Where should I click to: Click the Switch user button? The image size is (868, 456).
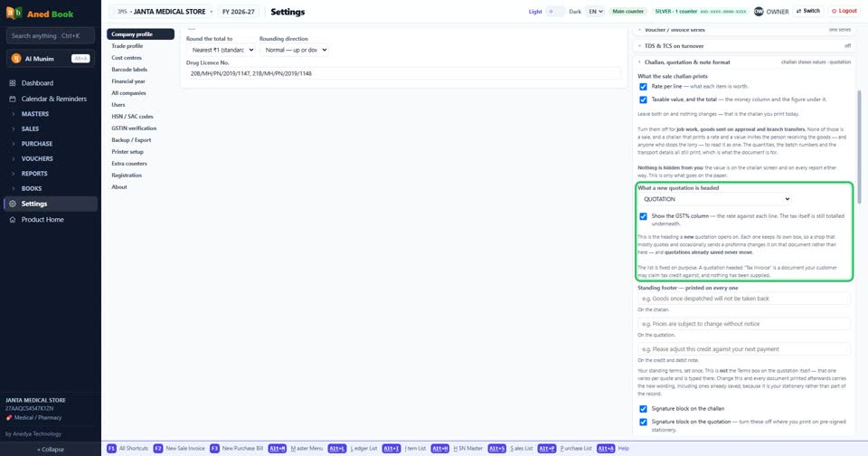tap(808, 11)
